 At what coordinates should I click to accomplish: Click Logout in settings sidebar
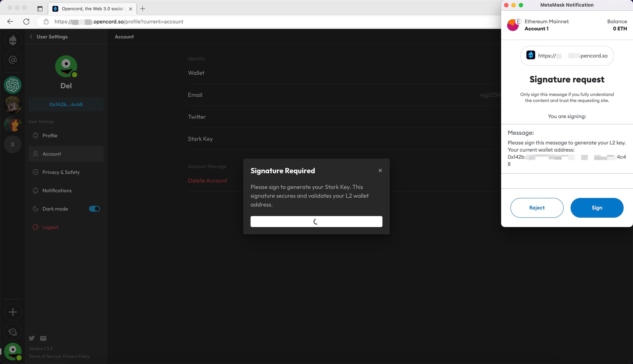point(66,227)
